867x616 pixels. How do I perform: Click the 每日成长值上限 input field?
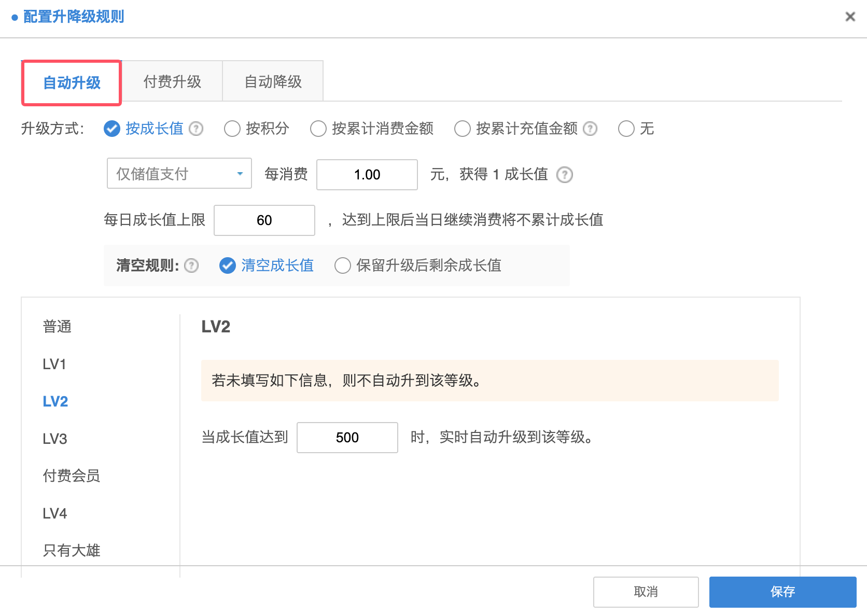[x=264, y=220]
